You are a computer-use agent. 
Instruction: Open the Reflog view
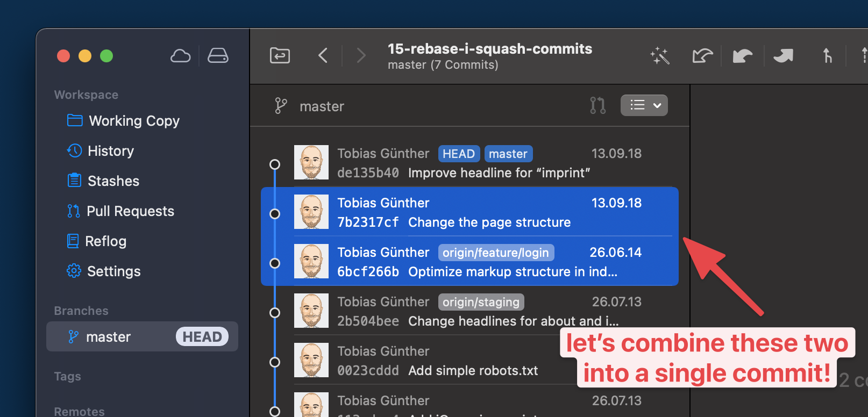click(x=105, y=241)
